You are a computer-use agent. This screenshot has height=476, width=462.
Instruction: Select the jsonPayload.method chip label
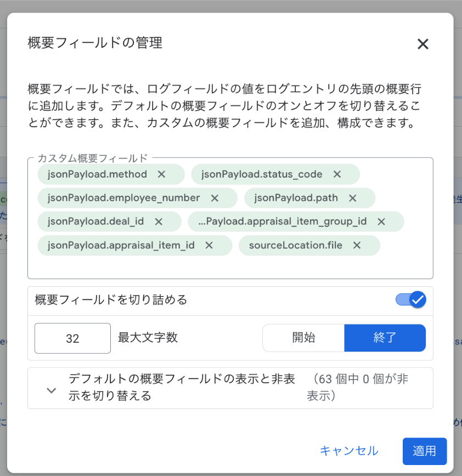(97, 174)
